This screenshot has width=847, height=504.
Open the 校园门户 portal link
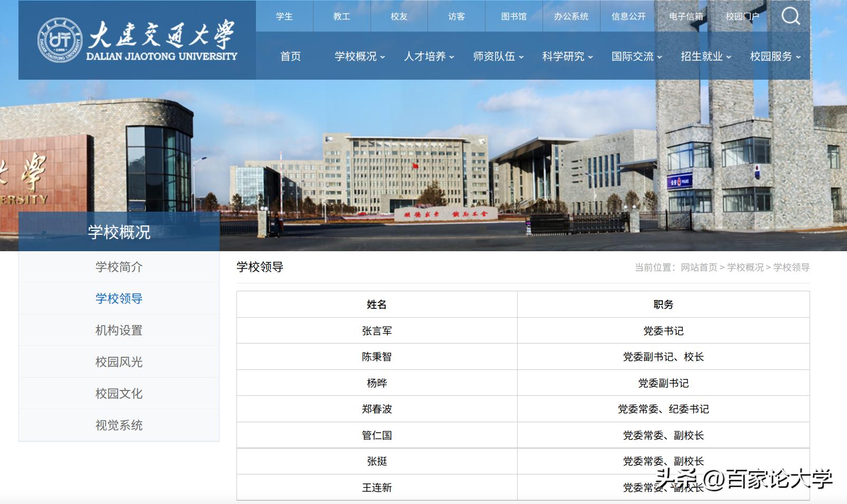tap(743, 16)
